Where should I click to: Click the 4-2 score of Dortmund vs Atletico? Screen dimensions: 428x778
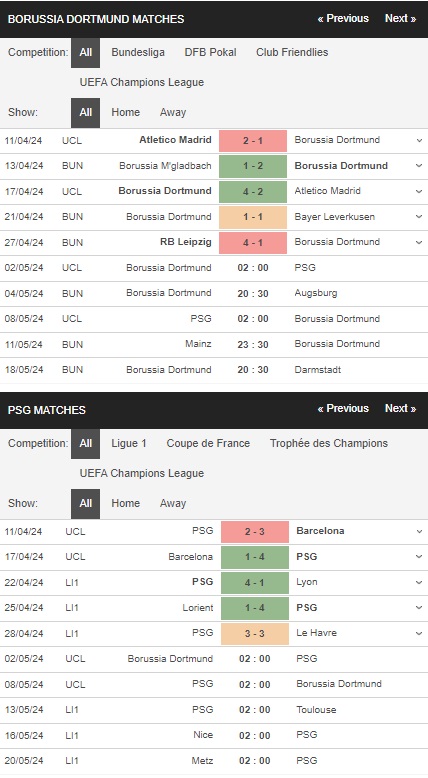253,191
